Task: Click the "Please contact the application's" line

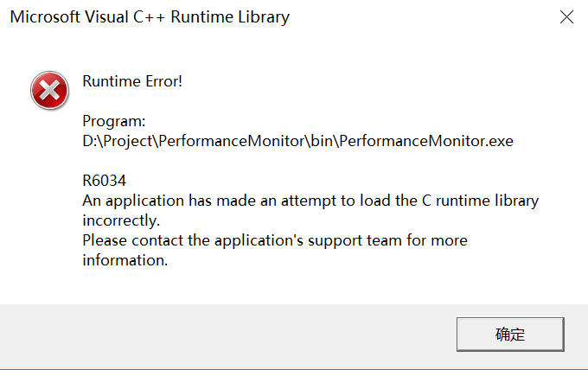Action: point(201,239)
